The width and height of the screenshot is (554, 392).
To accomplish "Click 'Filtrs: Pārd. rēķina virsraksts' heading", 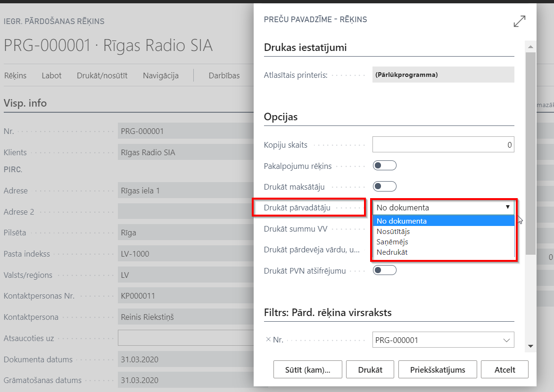I will (328, 312).
